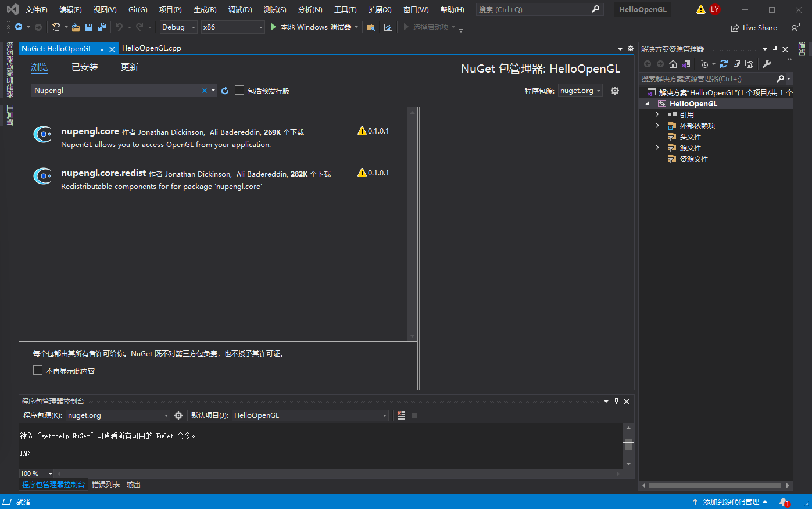
Task: Pin the Solution Explorer panel
Action: (775, 49)
